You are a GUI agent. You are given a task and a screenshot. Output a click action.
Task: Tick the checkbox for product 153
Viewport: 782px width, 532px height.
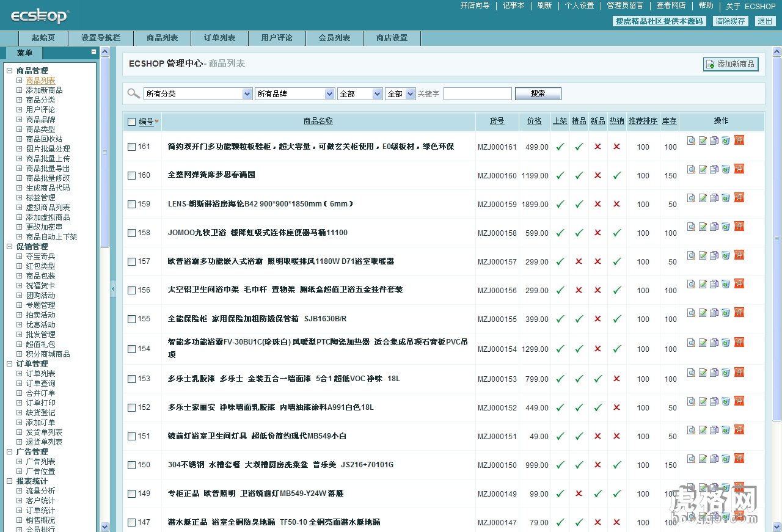click(x=131, y=379)
